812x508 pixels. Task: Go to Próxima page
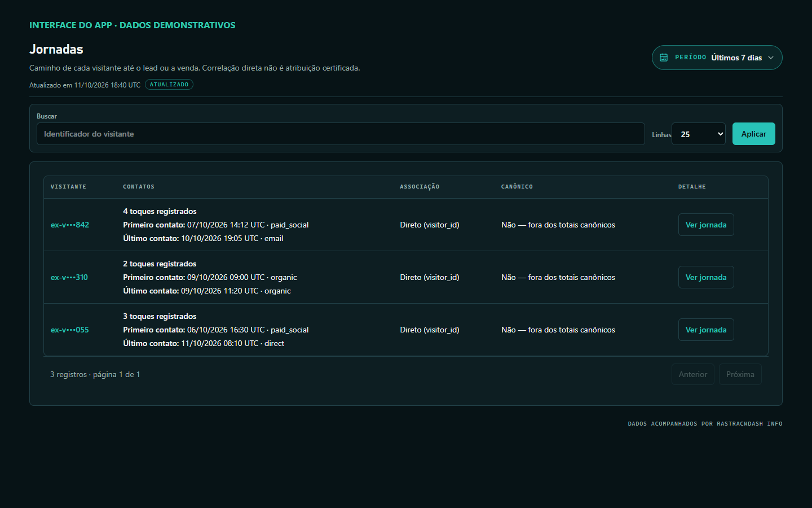tap(740, 374)
